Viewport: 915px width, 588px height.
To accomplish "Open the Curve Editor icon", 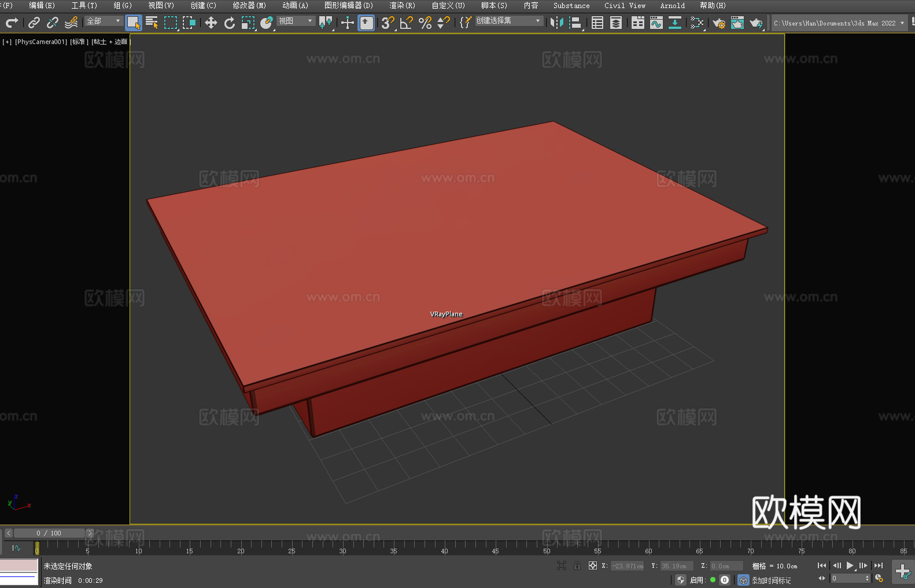I will point(656,23).
